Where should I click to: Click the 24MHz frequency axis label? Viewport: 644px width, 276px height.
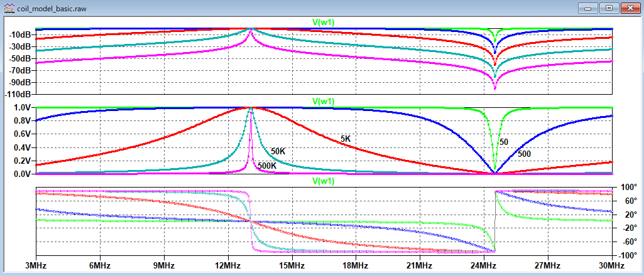pyautogui.click(x=484, y=266)
